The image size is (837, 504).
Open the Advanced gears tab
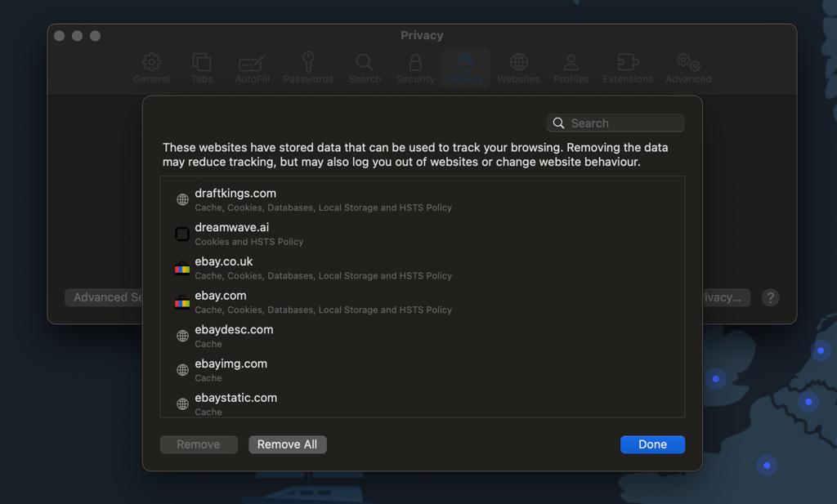tap(688, 69)
